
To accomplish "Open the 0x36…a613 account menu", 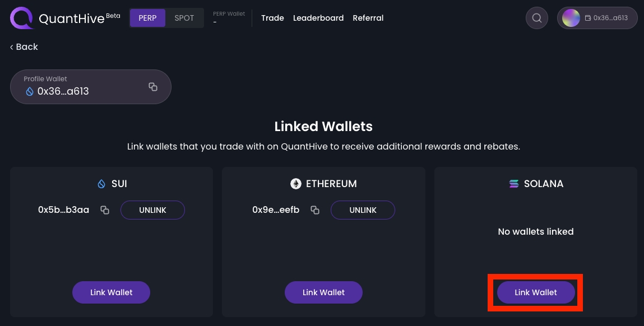I will click(x=606, y=18).
